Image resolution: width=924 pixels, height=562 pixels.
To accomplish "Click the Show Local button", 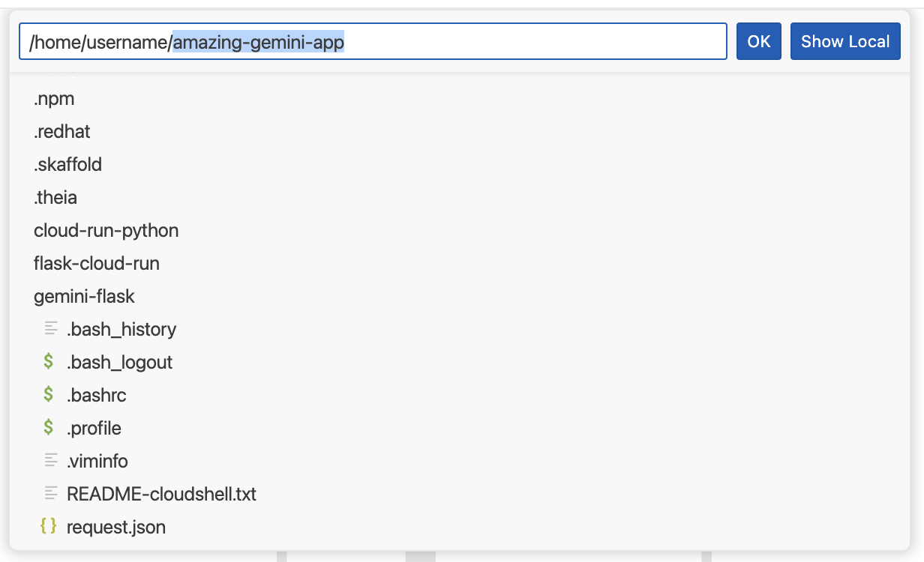I will 845,41.
